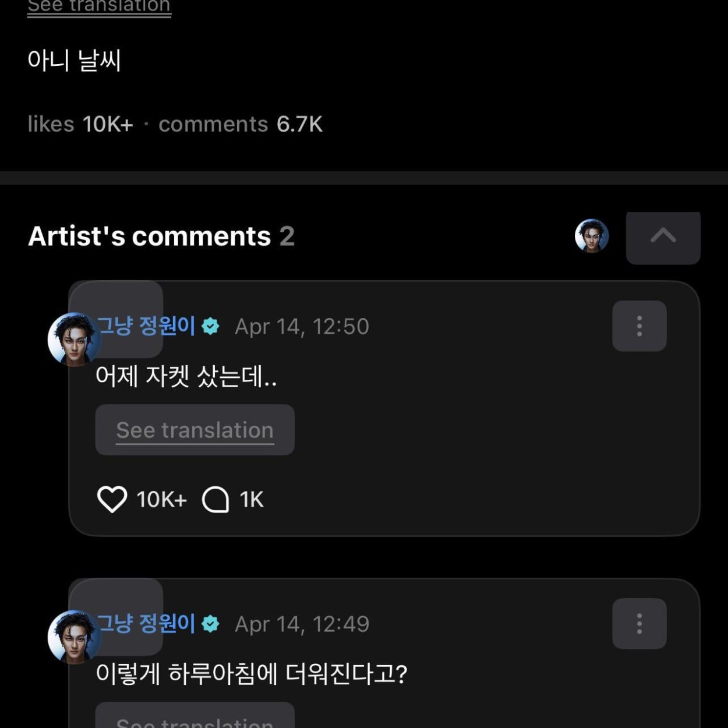Open the post's 6.7K comments count
Image resolution: width=728 pixels, height=728 pixels.
coord(242,124)
